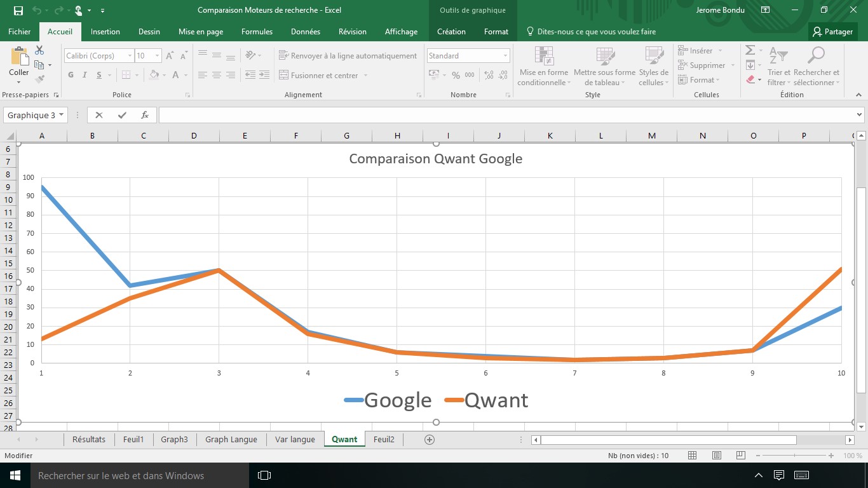868x488 pixels.
Task: Open the font name Calibri dropdown
Action: coord(130,56)
